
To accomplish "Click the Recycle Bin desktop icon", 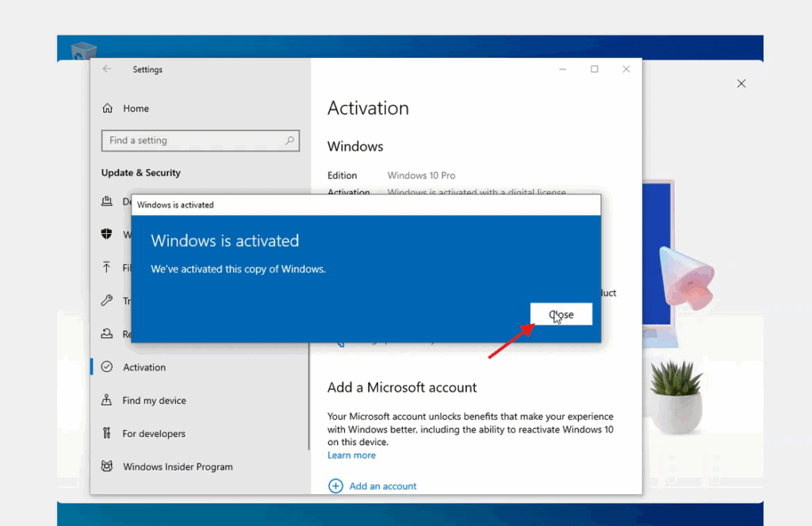I will [83, 51].
